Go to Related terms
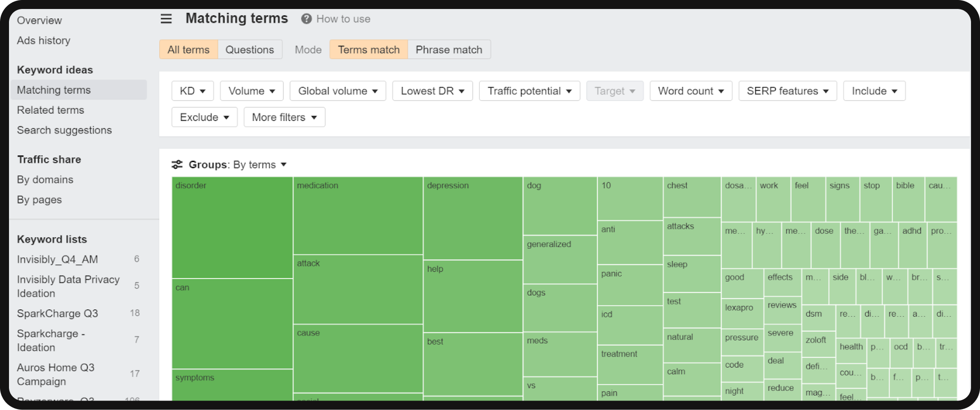The height and width of the screenshot is (410, 980). click(50, 110)
